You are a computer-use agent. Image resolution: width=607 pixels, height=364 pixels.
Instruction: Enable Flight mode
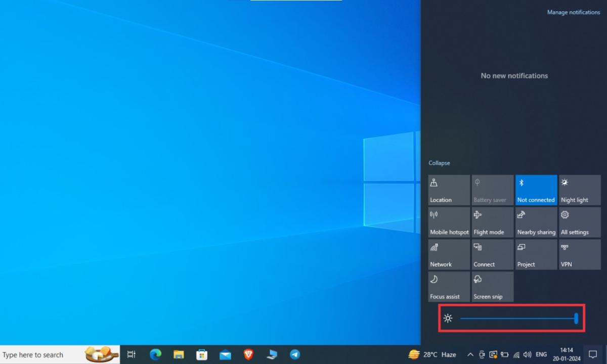pyautogui.click(x=492, y=222)
